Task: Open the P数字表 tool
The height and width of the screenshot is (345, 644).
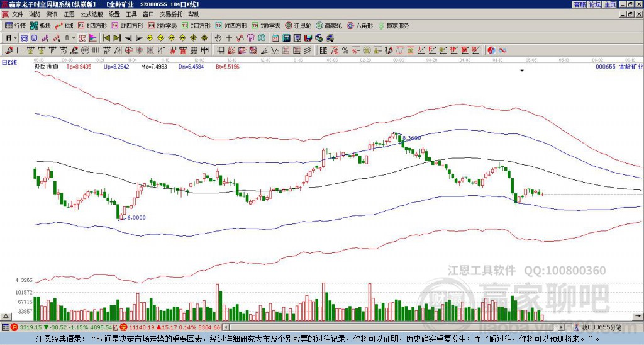Action: [x=162, y=25]
